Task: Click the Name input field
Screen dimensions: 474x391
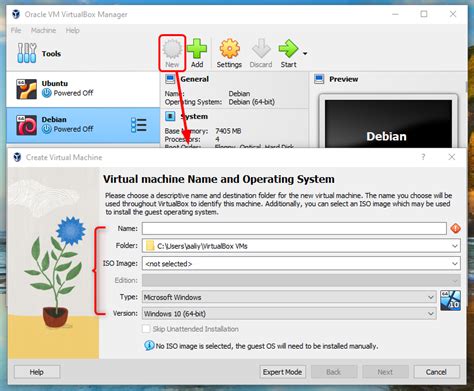Action: [x=294, y=229]
